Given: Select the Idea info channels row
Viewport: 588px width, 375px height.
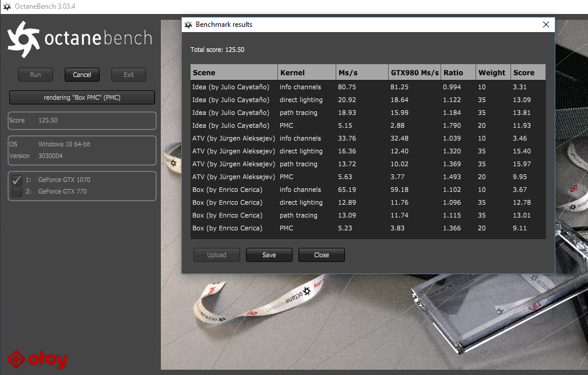Looking at the screenshot, I should [368, 87].
